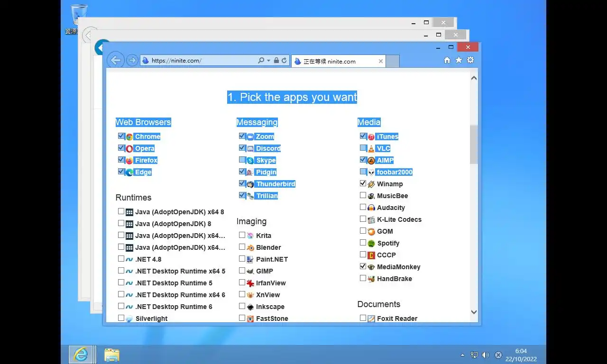Click the Edge app icon
This screenshot has width=607, height=364.
tap(129, 172)
